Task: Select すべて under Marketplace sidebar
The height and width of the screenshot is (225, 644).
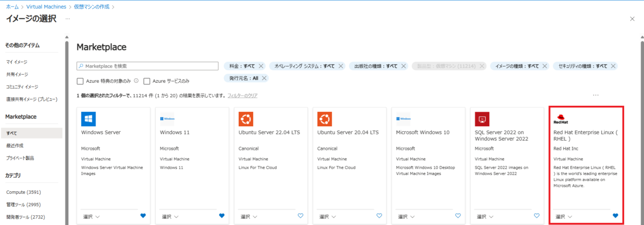Action: point(32,133)
